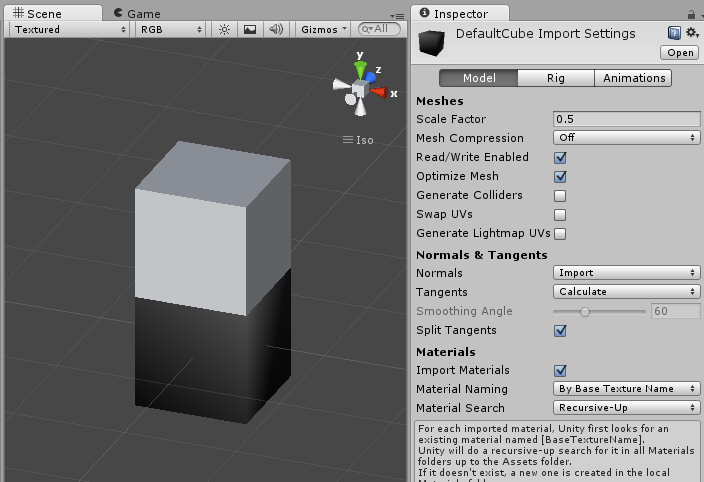This screenshot has height=482, width=704.
Task: Expand the Material Naming dropdown
Action: pyautogui.click(x=626, y=389)
